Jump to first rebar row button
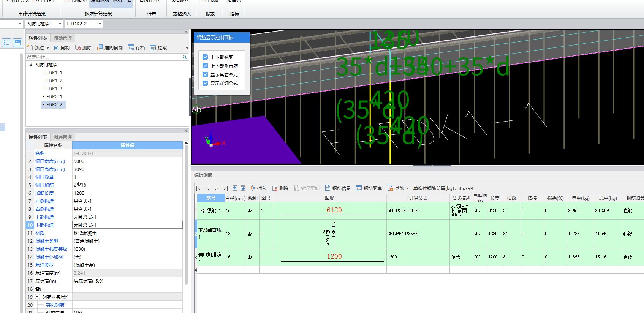This screenshot has height=313, width=644. click(x=198, y=188)
